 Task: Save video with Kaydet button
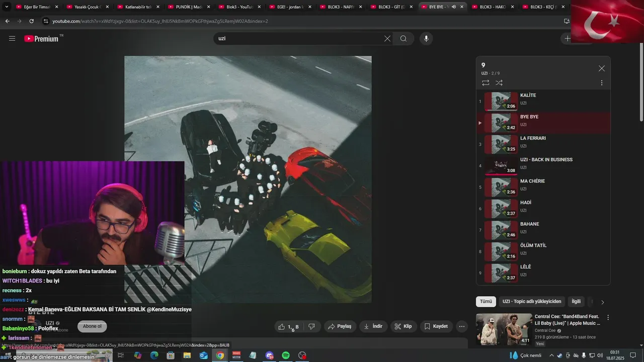click(436, 326)
